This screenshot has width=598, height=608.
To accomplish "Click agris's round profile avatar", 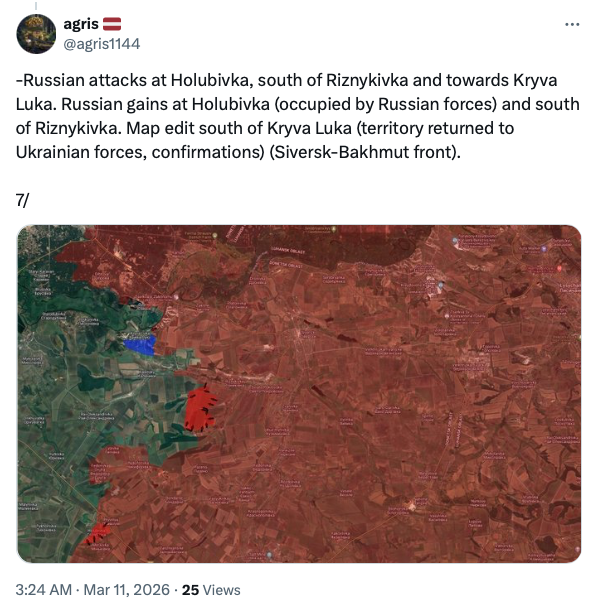I will pos(36,34).
